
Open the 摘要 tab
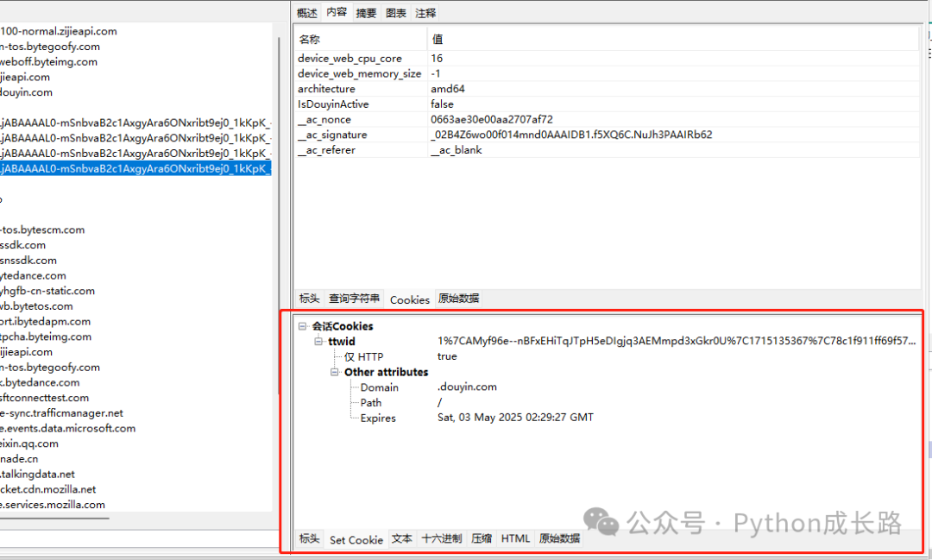coord(366,12)
